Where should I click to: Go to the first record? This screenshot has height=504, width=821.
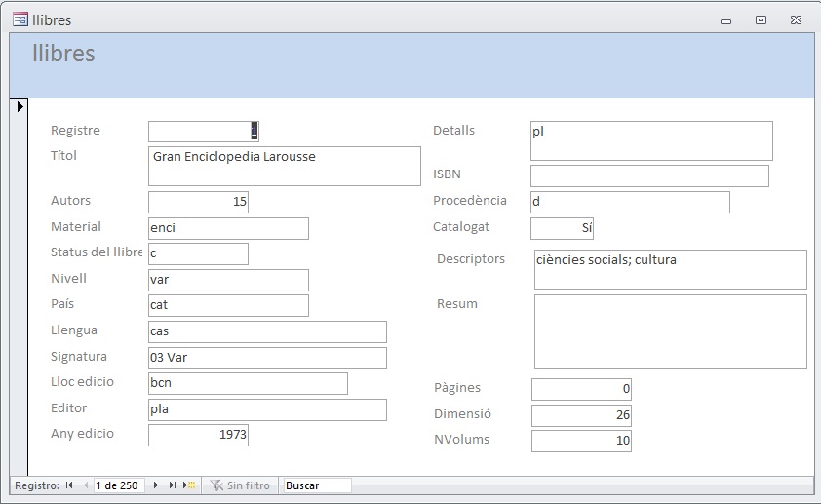69,485
